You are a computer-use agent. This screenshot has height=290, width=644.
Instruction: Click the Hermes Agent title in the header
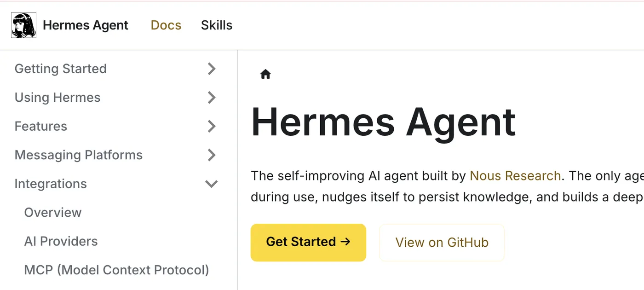tap(85, 25)
